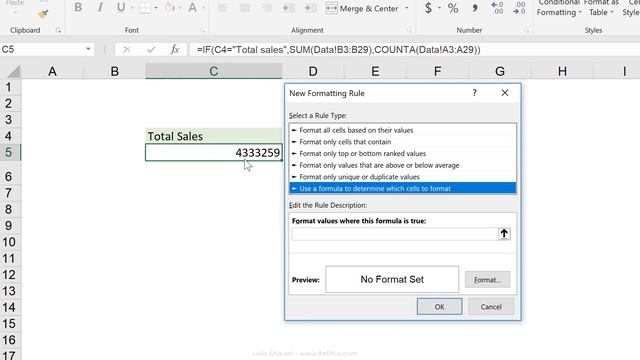
Task: Select 'Use a formula to determine' rule
Action: [402, 189]
